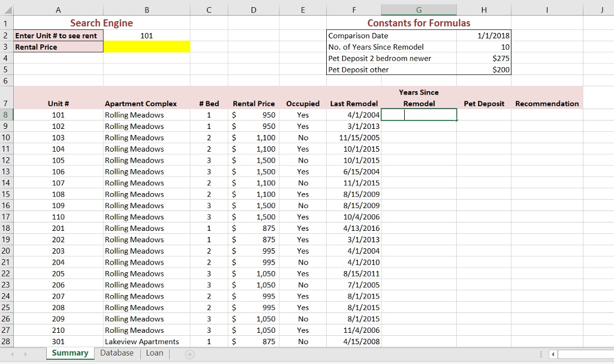Switch to the Database sheet tab
This screenshot has width=614, height=364.
116,353
